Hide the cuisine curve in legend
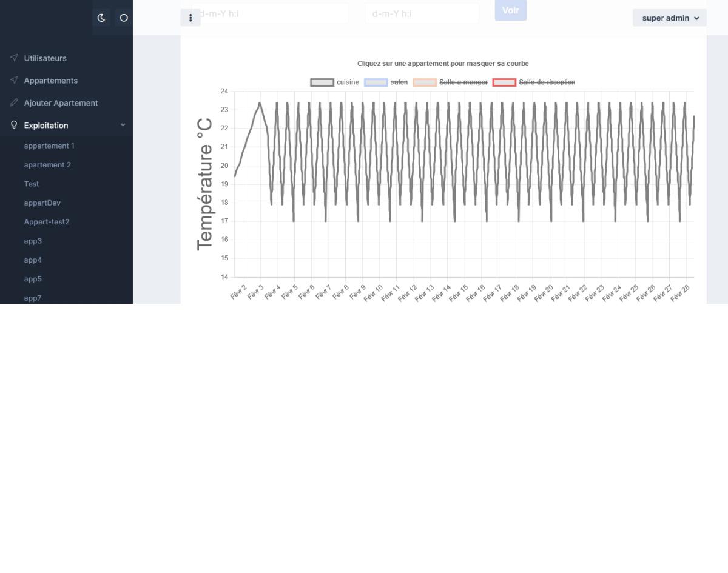The width and height of the screenshot is (728, 573). coord(348,82)
